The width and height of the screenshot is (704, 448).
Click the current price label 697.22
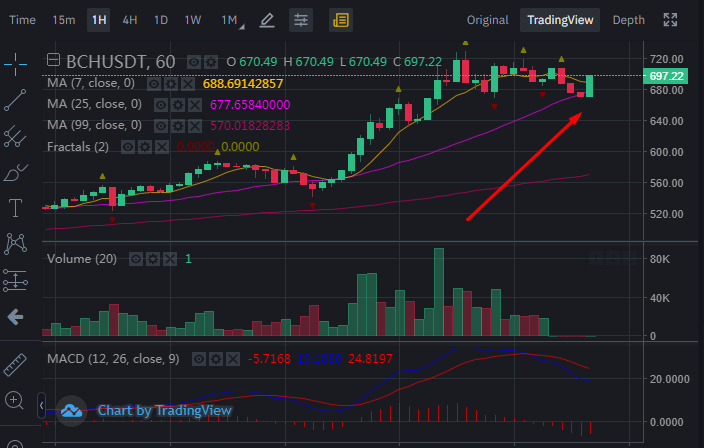point(665,76)
